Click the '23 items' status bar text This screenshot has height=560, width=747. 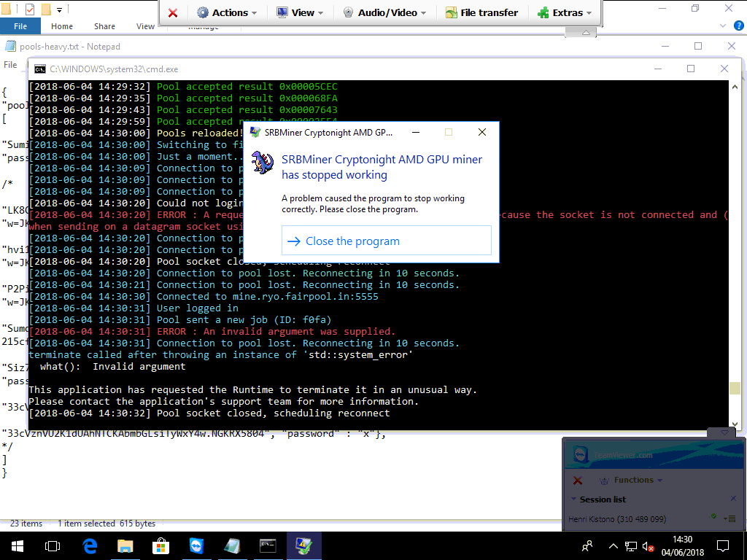coord(26,524)
